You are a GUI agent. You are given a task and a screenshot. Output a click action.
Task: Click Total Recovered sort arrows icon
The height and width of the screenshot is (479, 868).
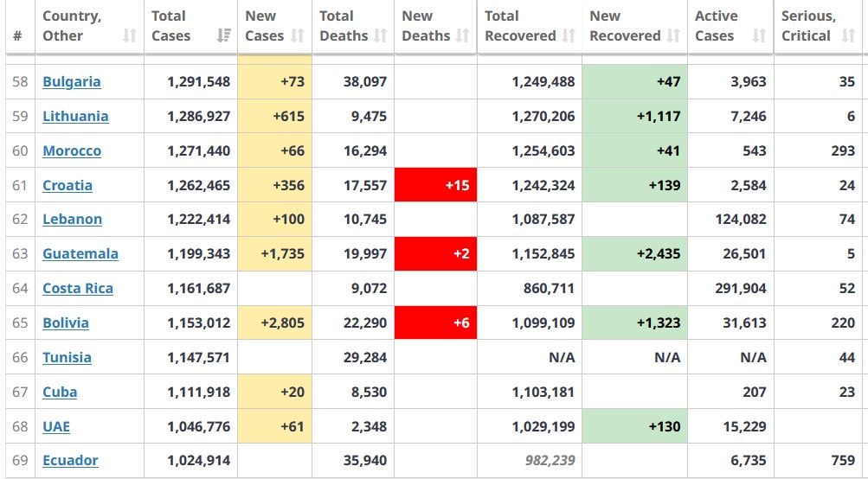click(x=569, y=36)
